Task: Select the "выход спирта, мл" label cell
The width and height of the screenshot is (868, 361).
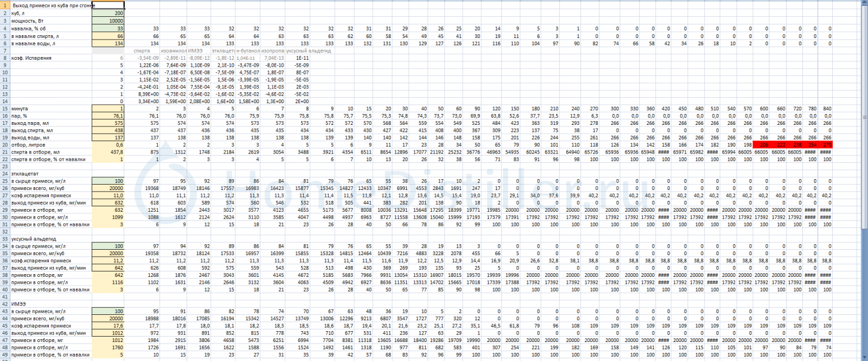Action: tap(51, 130)
